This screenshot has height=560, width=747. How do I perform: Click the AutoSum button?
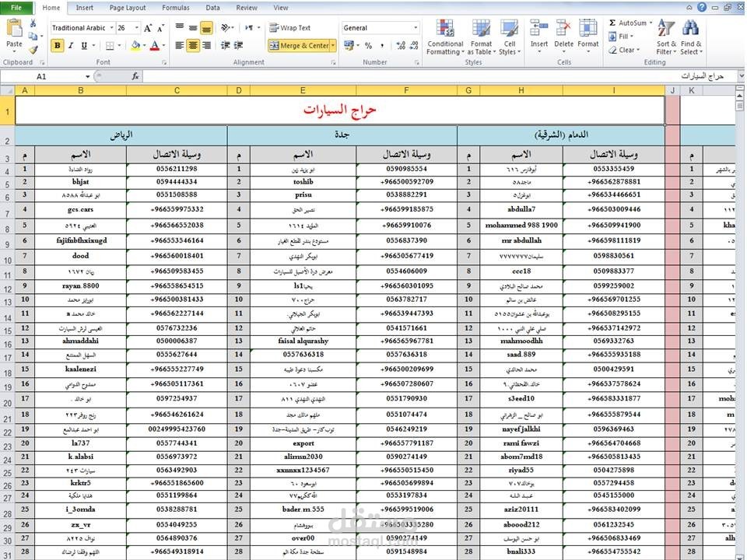coord(627,23)
